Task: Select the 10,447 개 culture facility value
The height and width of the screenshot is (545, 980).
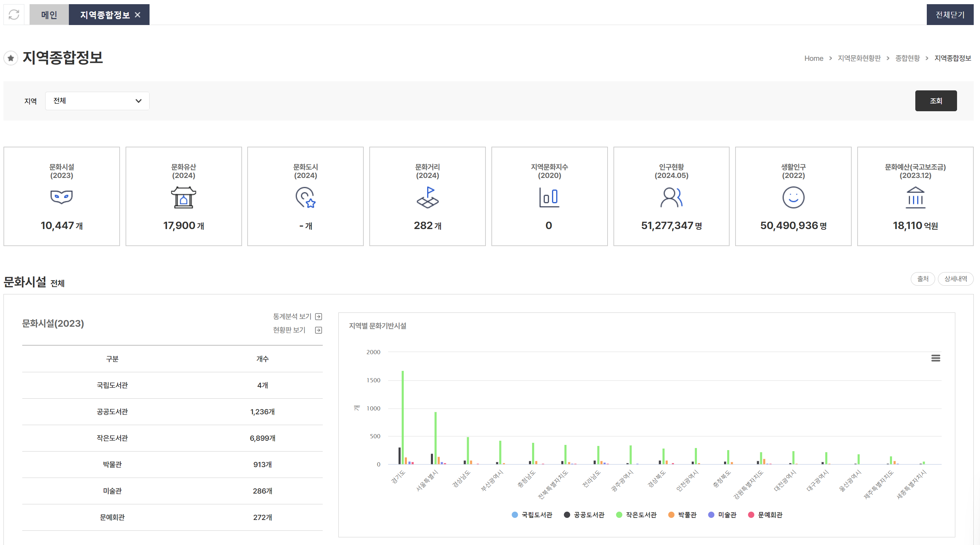Action: 62,226
